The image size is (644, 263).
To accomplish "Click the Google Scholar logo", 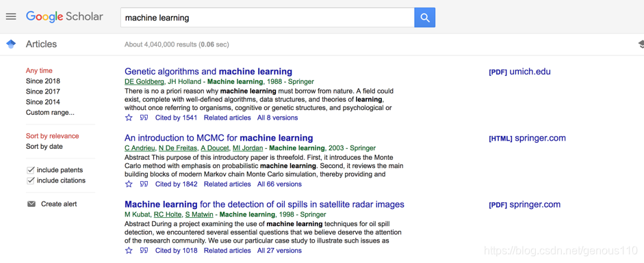I will (x=64, y=17).
